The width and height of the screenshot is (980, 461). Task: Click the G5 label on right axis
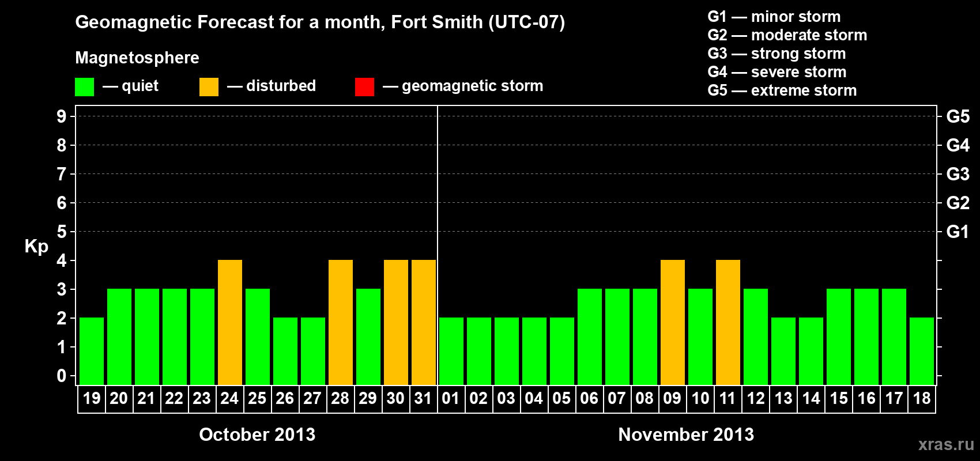point(958,116)
